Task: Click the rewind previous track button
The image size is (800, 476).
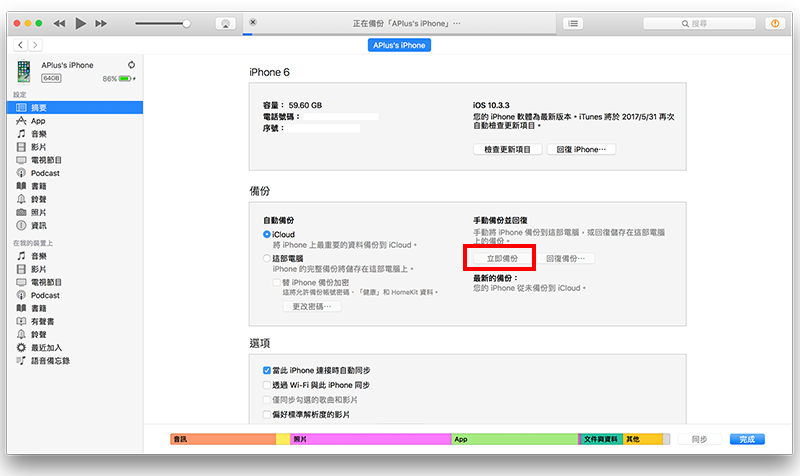Action: coord(59,23)
